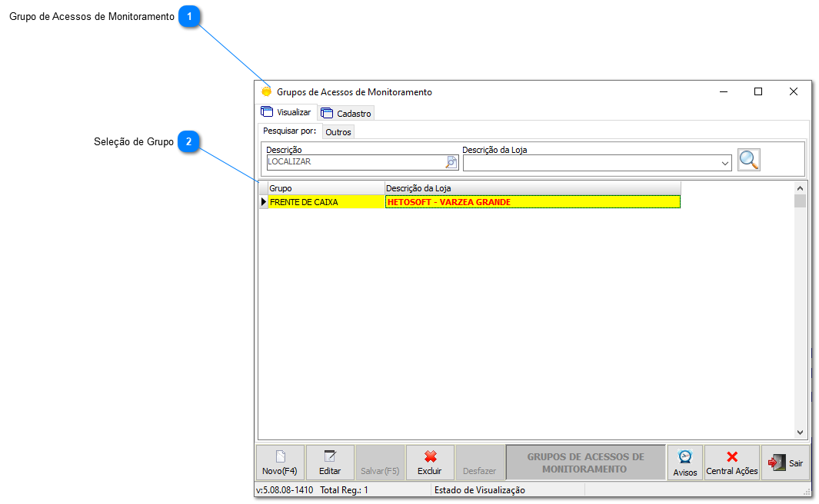Sort by Grupo column header
Image resolution: width=819 pixels, height=504 pixels.
tap(325, 188)
